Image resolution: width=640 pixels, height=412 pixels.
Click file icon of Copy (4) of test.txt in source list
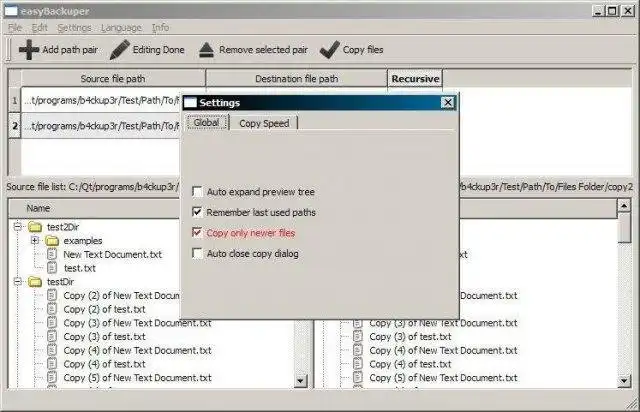click(52, 364)
